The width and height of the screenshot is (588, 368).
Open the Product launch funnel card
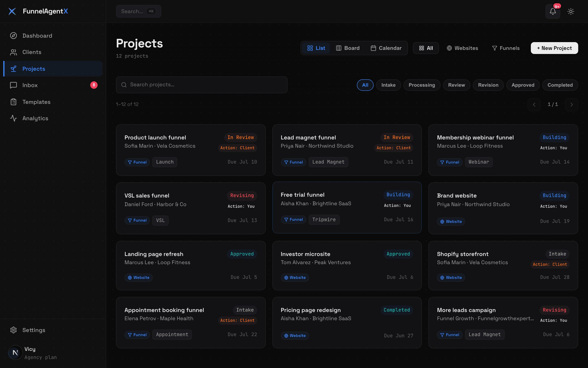[x=191, y=150]
